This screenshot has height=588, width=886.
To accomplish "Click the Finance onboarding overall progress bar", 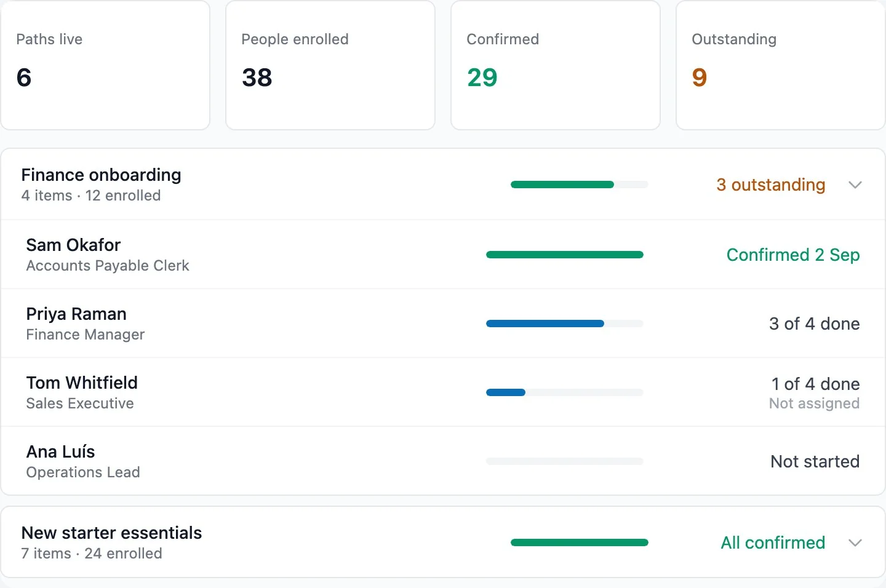I will [x=580, y=185].
